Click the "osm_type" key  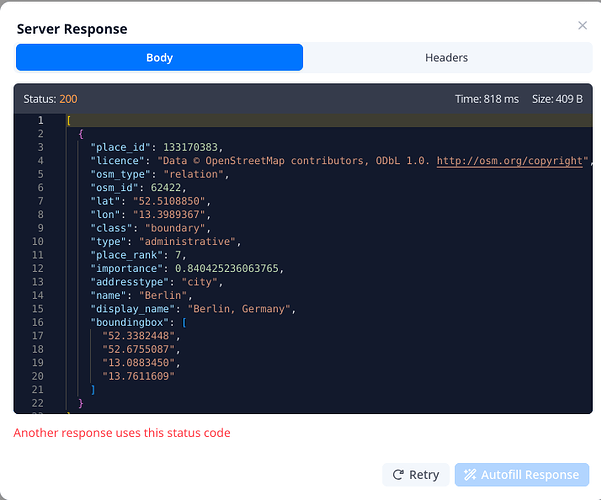120,174
